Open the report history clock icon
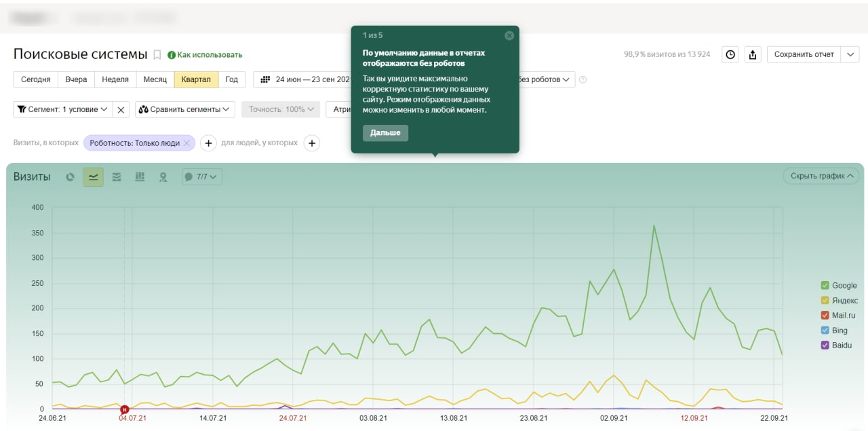 click(730, 55)
